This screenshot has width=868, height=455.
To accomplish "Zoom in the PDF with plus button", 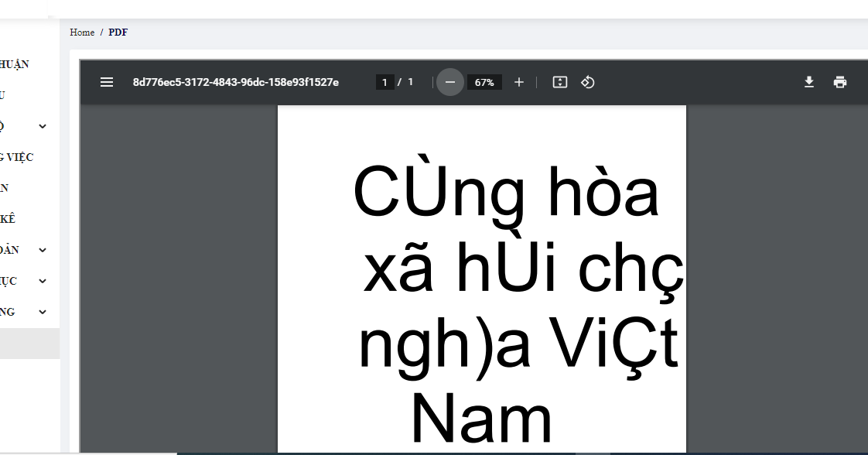I will [x=518, y=82].
